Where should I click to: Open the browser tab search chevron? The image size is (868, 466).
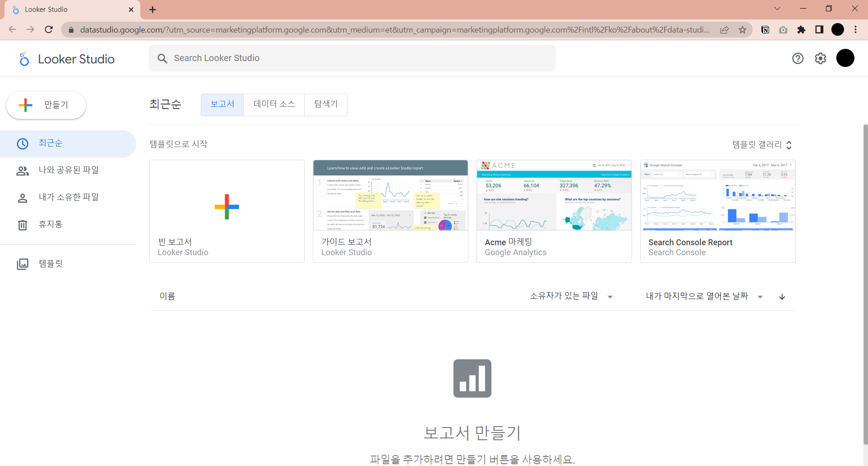point(777,9)
